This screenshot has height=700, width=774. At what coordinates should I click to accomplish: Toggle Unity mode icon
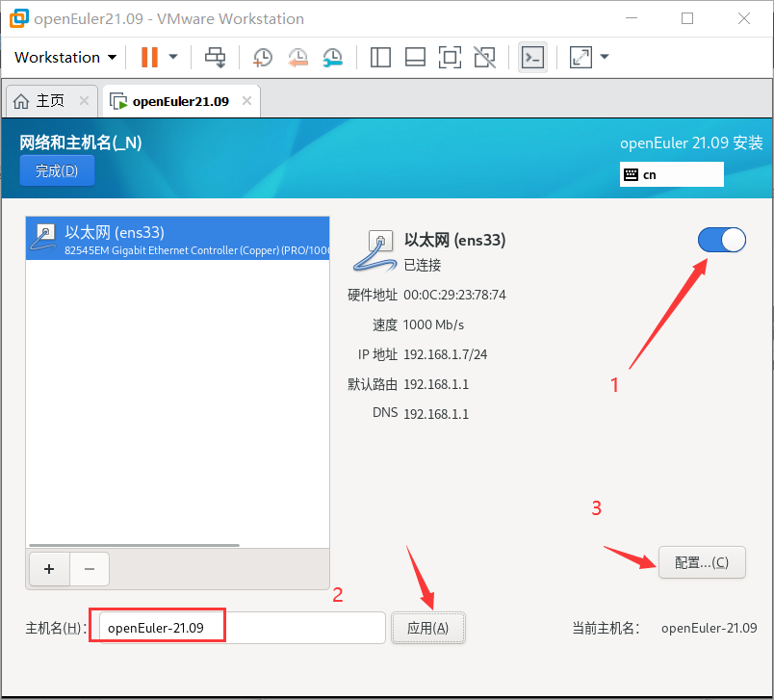coord(485,57)
